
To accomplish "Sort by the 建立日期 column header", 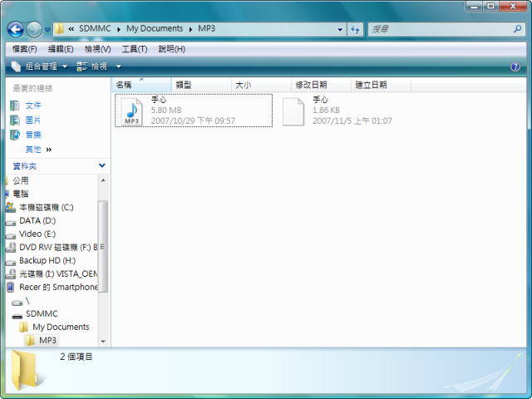I will (x=381, y=85).
